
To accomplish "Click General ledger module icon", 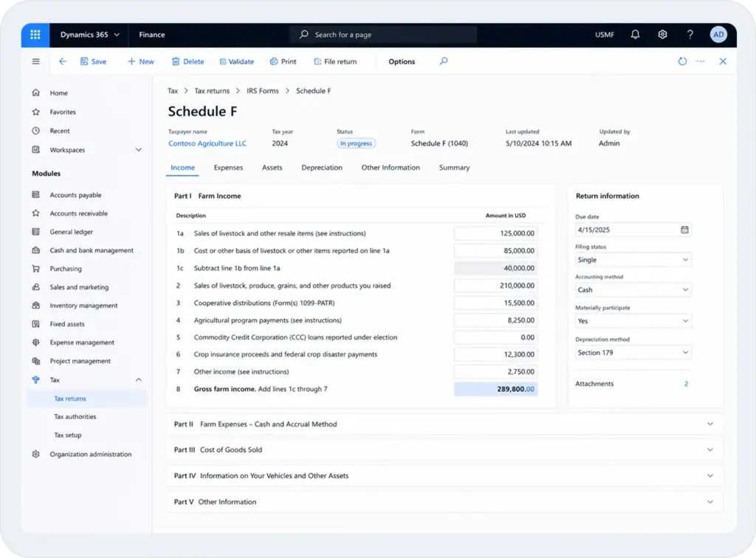I will [35, 232].
